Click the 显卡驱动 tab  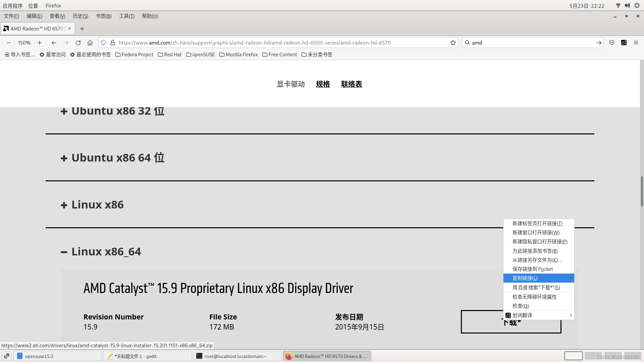[290, 84]
